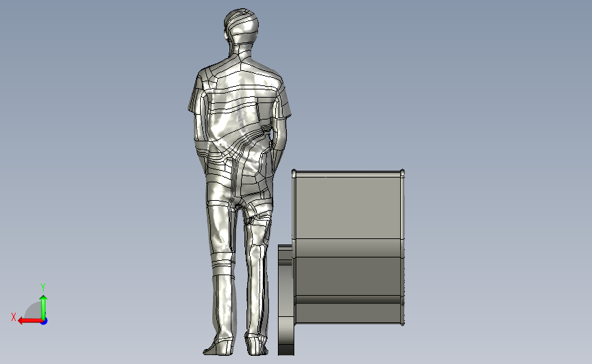The height and width of the screenshot is (364, 592).
Task: Pick the round flange beside the housing
Action: pyautogui.click(x=286, y=300)
